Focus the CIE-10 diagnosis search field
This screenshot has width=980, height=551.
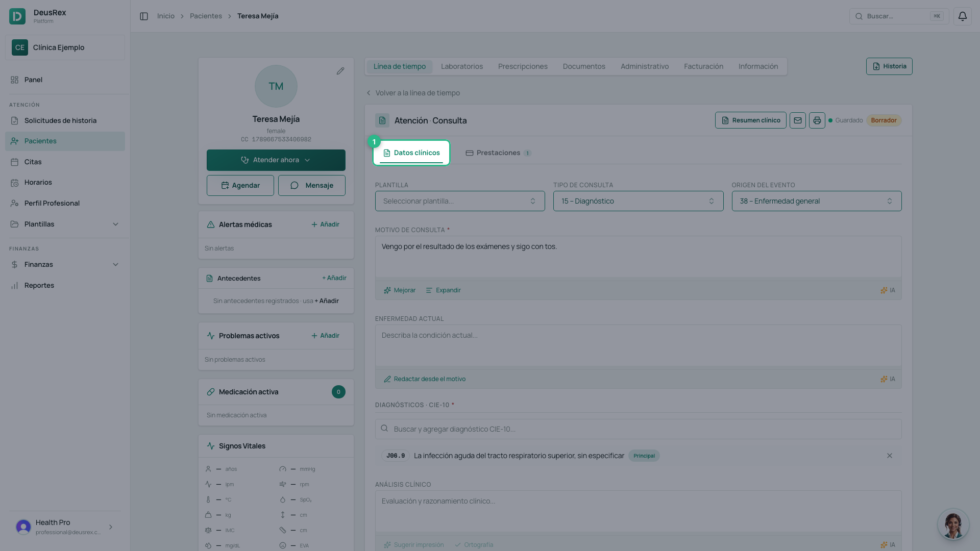(638, 429)
